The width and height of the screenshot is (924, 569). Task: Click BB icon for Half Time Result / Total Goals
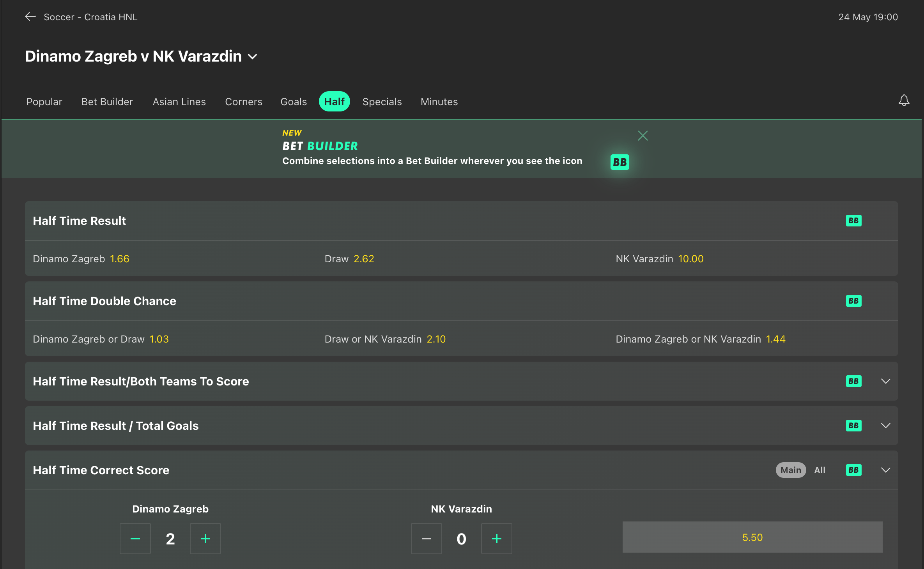click(853, 426)
